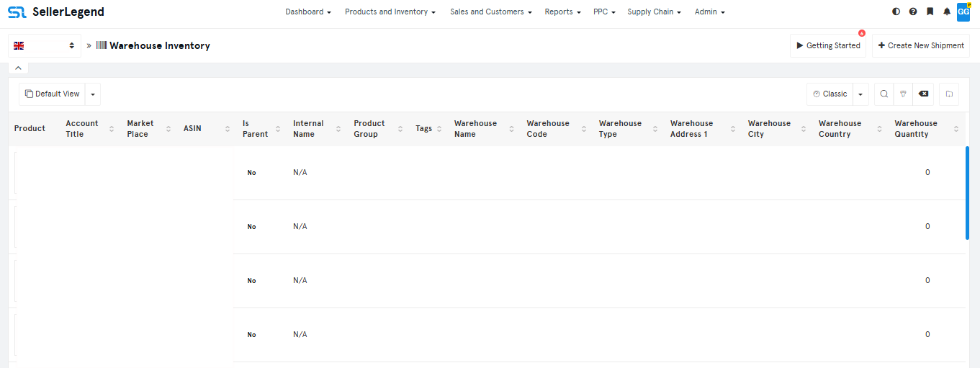
Task: Open the Supply Chain menu
Action: coord(654,12)
